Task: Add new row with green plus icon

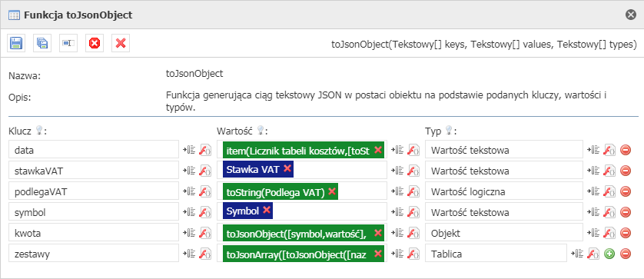Action: click(x=609, y=254)
